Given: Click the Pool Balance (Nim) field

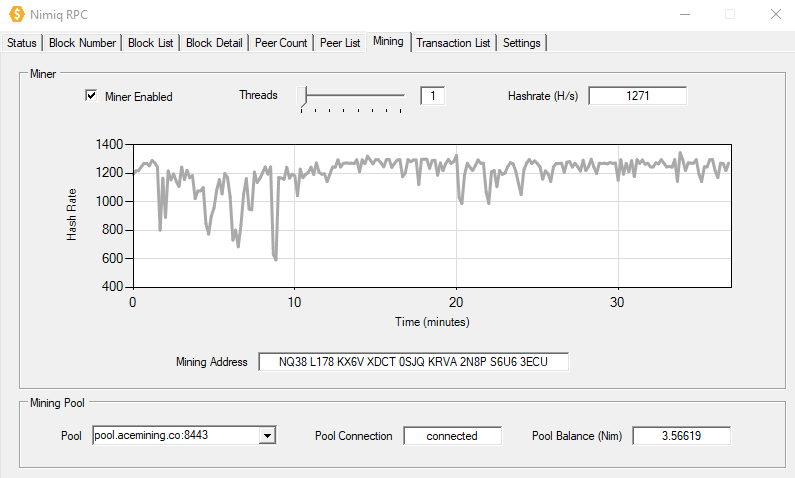Looking at the screenshot, I should (681, 436).
